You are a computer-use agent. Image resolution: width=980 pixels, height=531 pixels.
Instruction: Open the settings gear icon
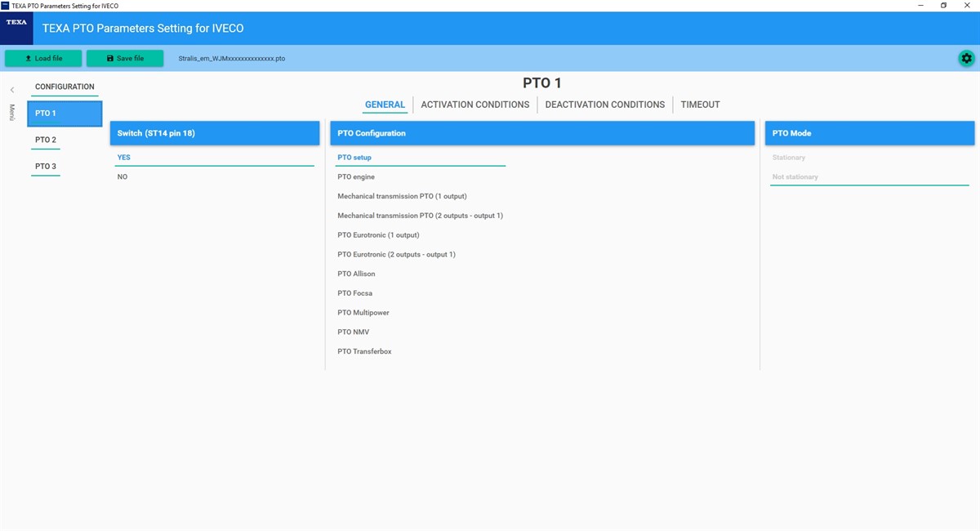tap(967, 58)
